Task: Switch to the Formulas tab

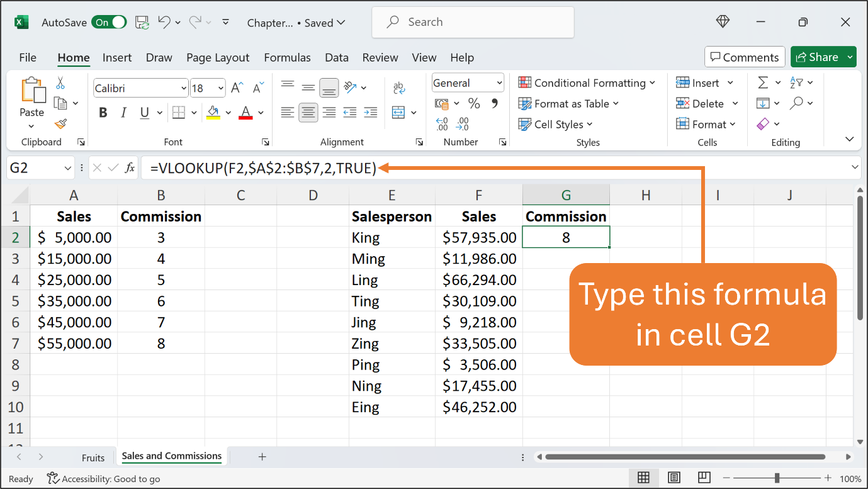Action: (287, 57)
